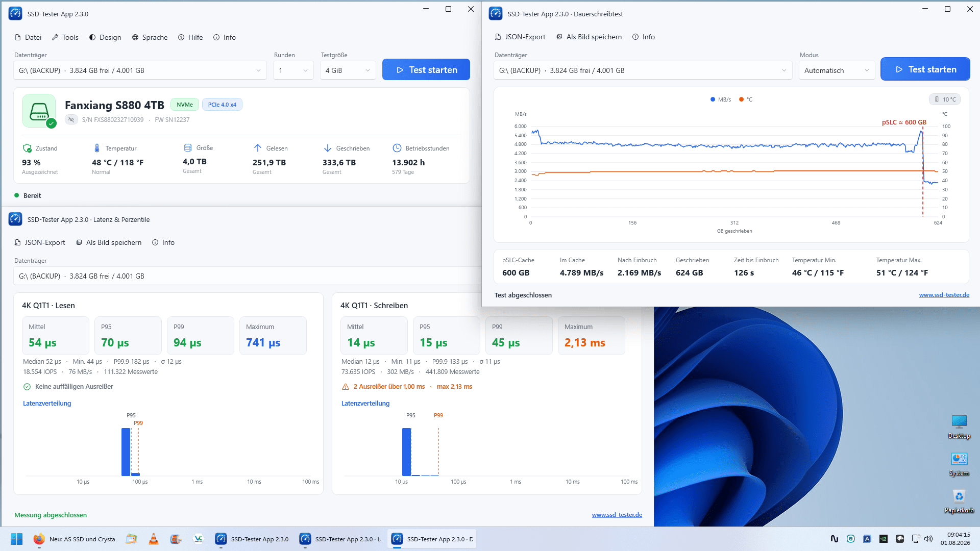This screenshot has height=551, width=980.
Task: Open the Tools menu
Action: click(x=65, y=37)
